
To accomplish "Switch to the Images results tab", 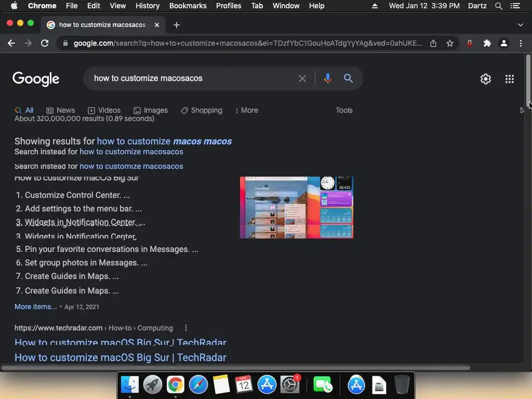I will click(151, 110).
